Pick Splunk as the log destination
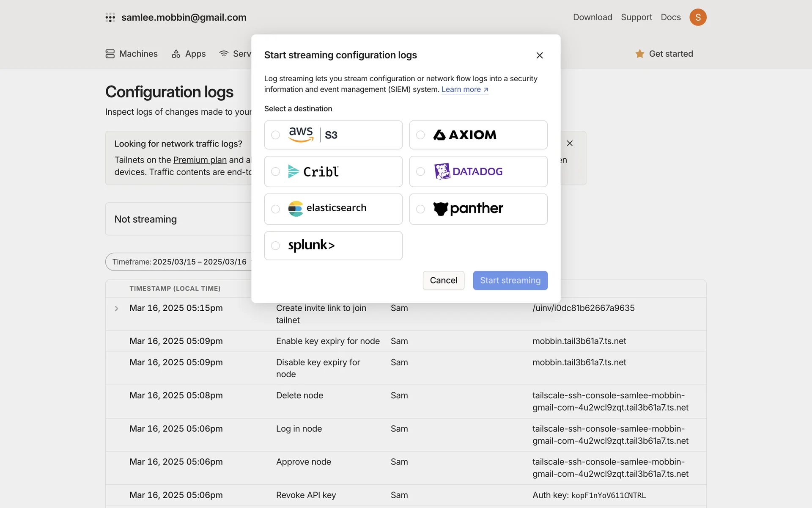 coord(276,246)
